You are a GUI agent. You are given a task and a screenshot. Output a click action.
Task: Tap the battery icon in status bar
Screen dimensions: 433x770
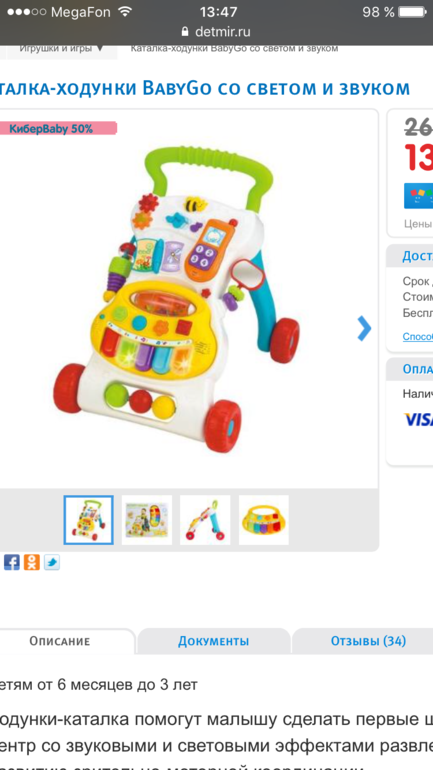[x=412, y=12]
